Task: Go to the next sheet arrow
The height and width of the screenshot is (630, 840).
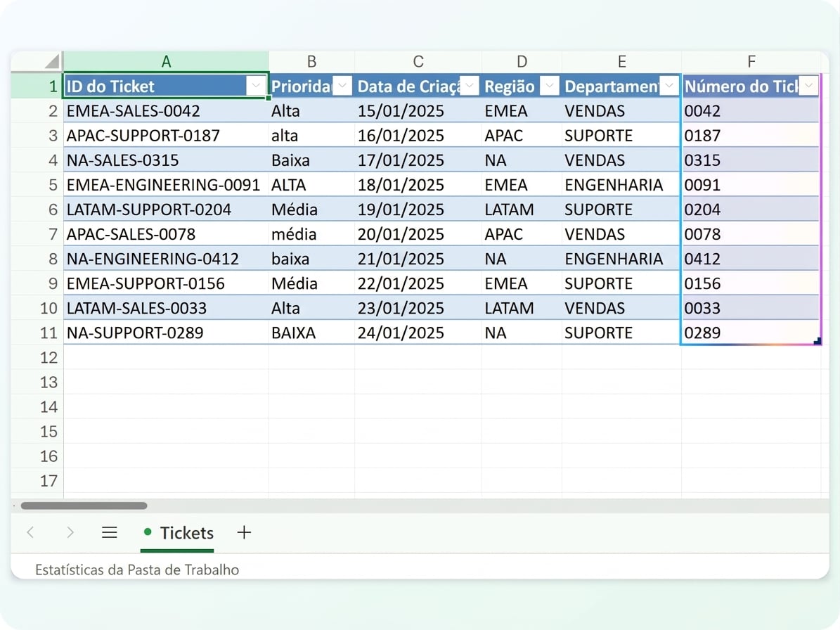Action: [x=70, y=532]
